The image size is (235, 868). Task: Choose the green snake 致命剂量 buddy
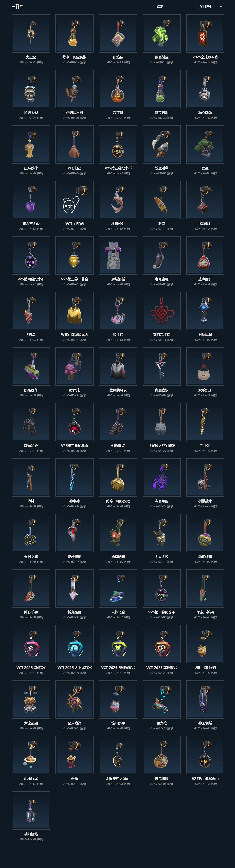click(x=162, y=33)
